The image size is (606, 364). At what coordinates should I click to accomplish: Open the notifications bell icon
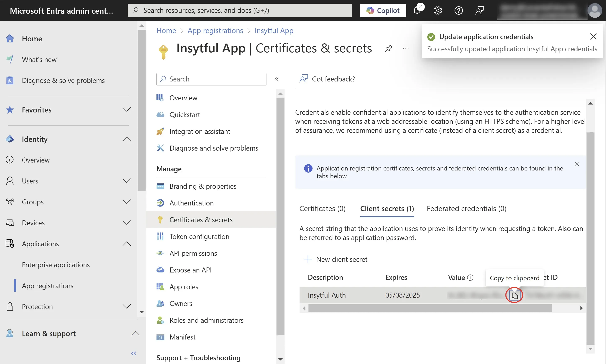point(417,10)
